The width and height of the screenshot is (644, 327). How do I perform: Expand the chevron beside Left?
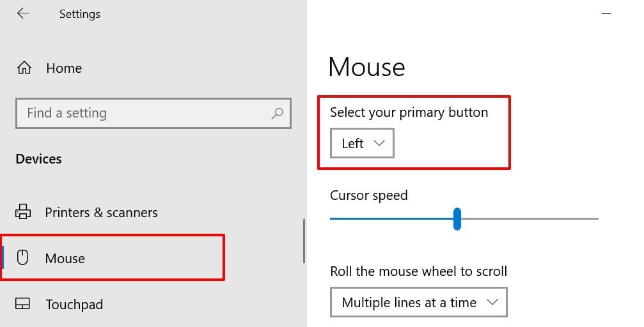pyautogui.click(x=379, y=143)
